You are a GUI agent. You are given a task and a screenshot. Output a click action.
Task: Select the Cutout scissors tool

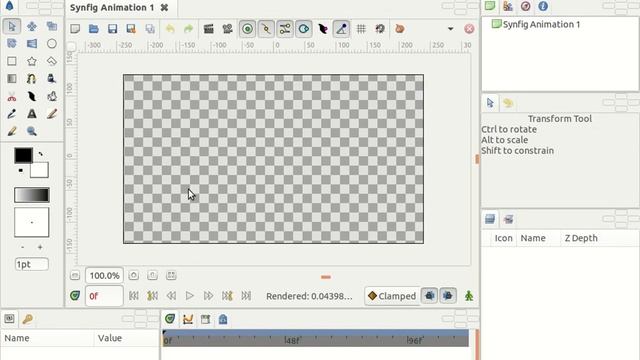12,97
